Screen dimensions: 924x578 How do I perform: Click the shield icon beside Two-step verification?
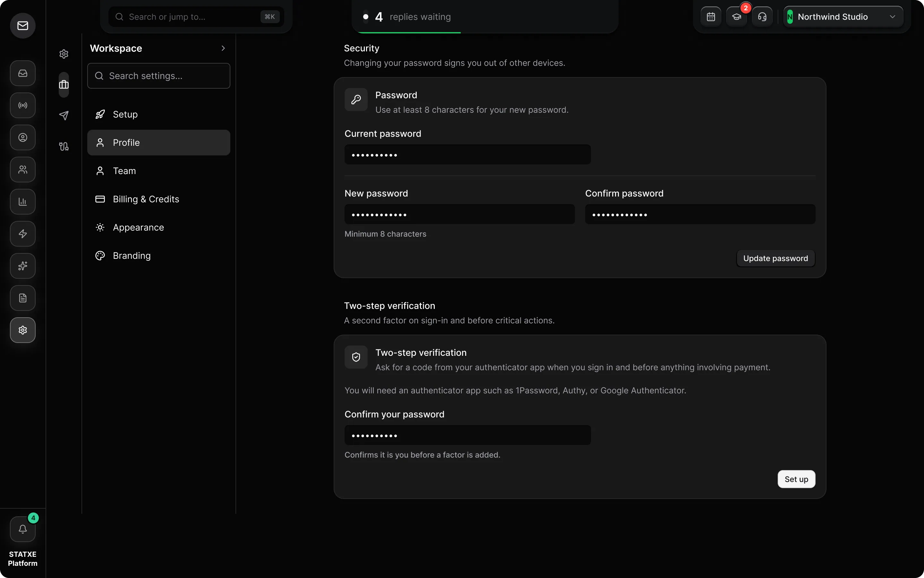(356, 357)
